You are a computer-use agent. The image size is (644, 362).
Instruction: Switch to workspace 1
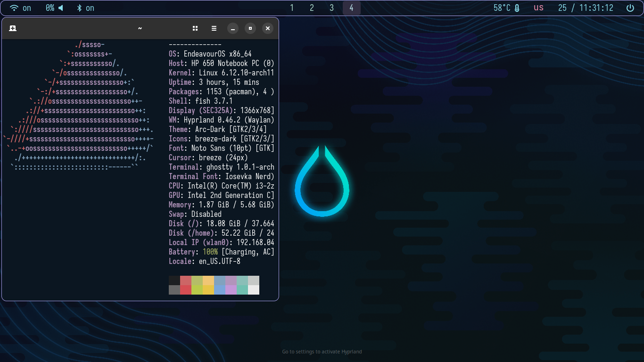pos(292,8)
